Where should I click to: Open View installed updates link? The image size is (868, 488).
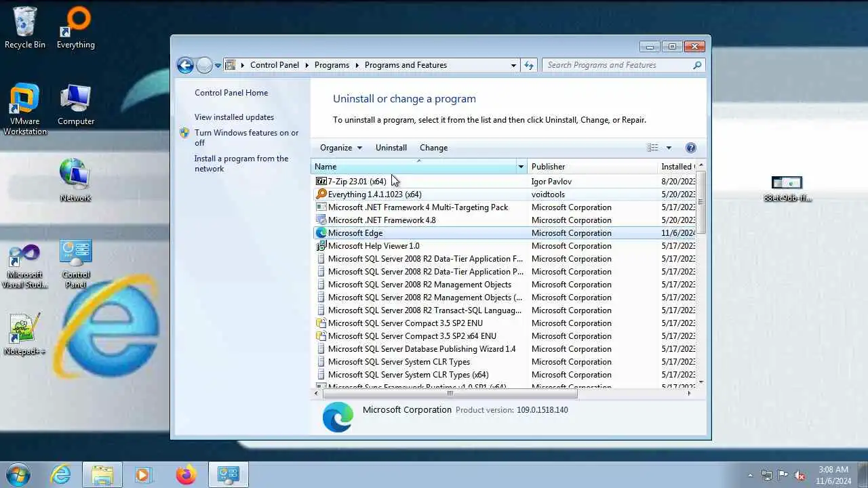[x=234, y=117]
